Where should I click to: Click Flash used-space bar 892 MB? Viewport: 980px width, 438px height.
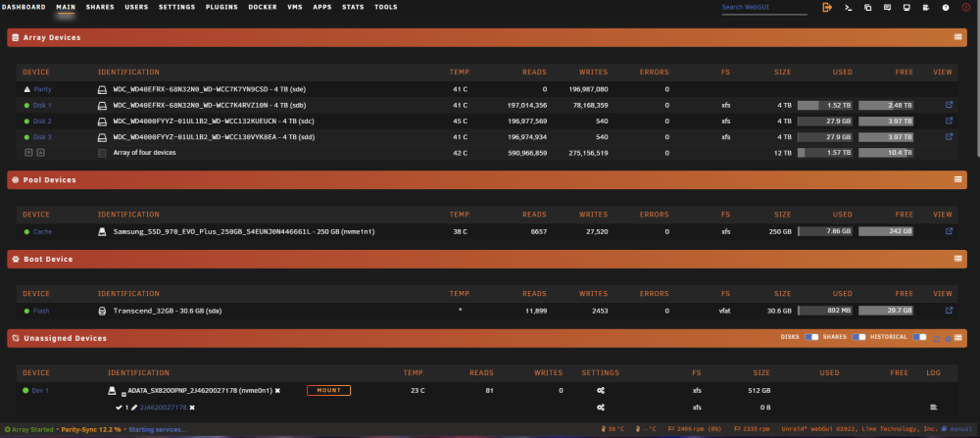(x=825, y=311)
